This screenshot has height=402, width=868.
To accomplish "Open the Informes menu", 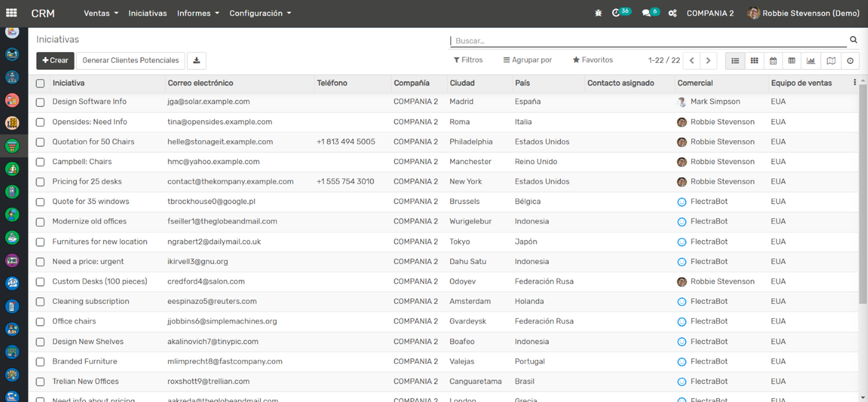I will coord(198,13).
